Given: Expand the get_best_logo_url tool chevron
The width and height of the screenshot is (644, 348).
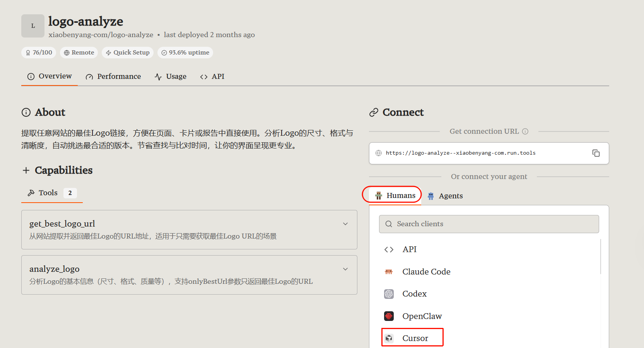Looking at the screenshot, I should pos(345,224).
